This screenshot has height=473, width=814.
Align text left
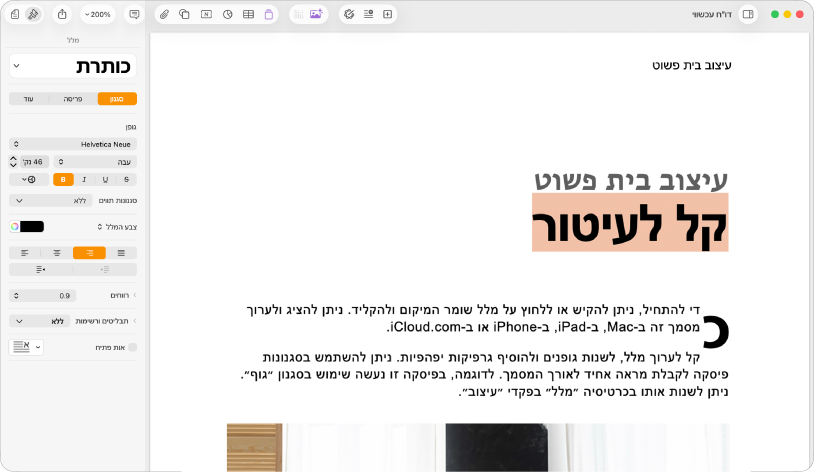pyautogui.click(x=25, y=253)
